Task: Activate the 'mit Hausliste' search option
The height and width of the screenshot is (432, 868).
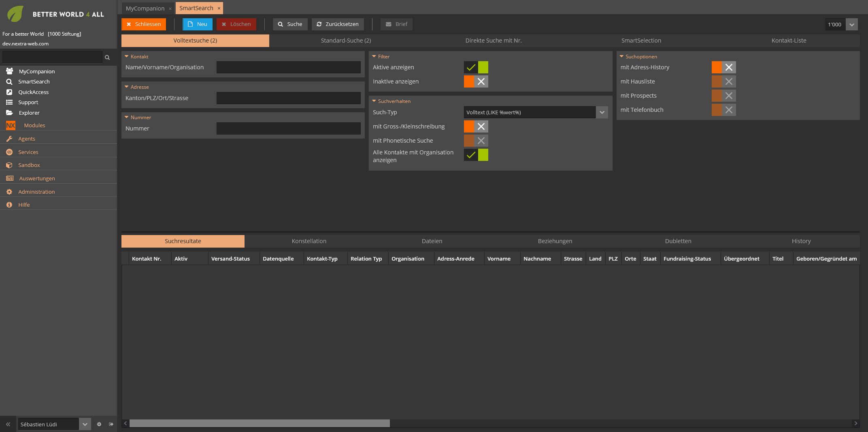Action: pyautogui.click(x=723, y=81)
